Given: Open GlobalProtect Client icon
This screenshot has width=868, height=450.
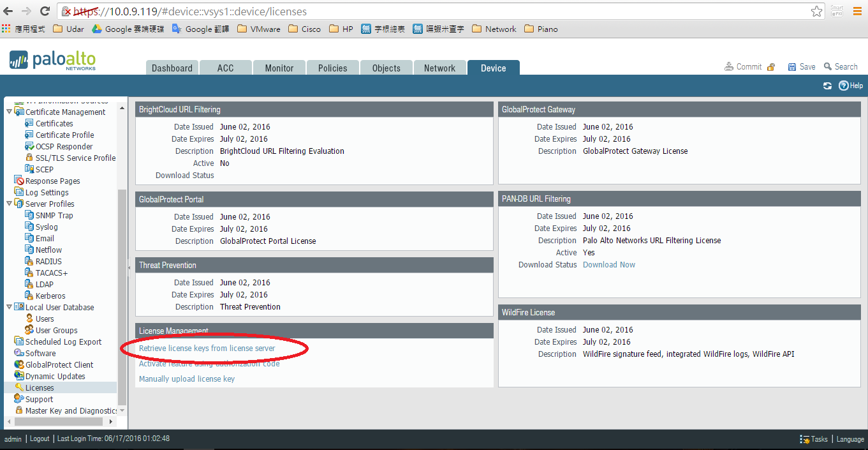Looking at the screenshot, I should 19,364.
